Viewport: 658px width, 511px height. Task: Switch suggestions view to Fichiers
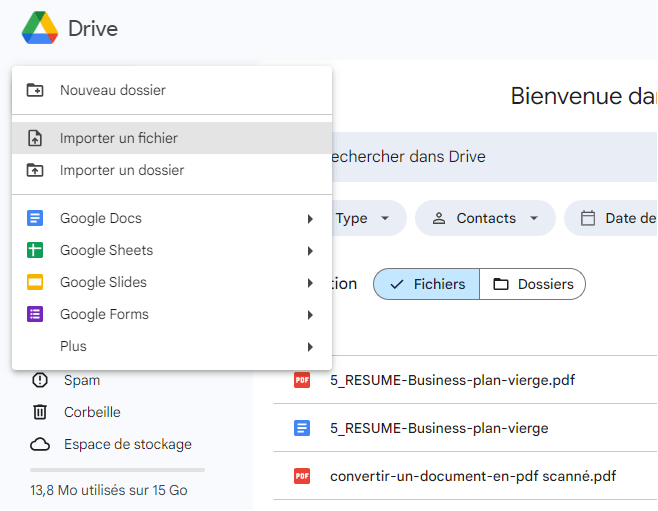click(426, 284)
